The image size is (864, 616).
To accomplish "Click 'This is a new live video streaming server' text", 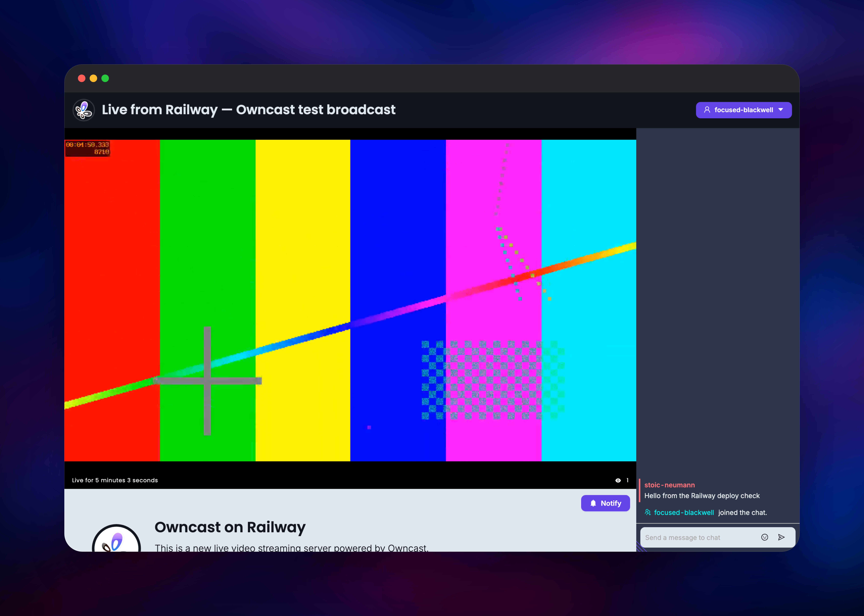I will click(x=291, y=548).
